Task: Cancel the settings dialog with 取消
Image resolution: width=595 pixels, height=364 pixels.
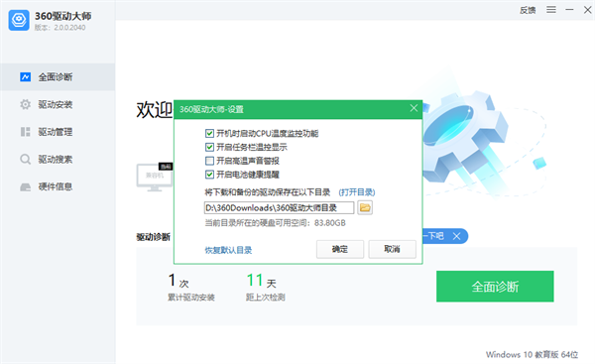Action: pyautogui.click(x=392, y=249)
